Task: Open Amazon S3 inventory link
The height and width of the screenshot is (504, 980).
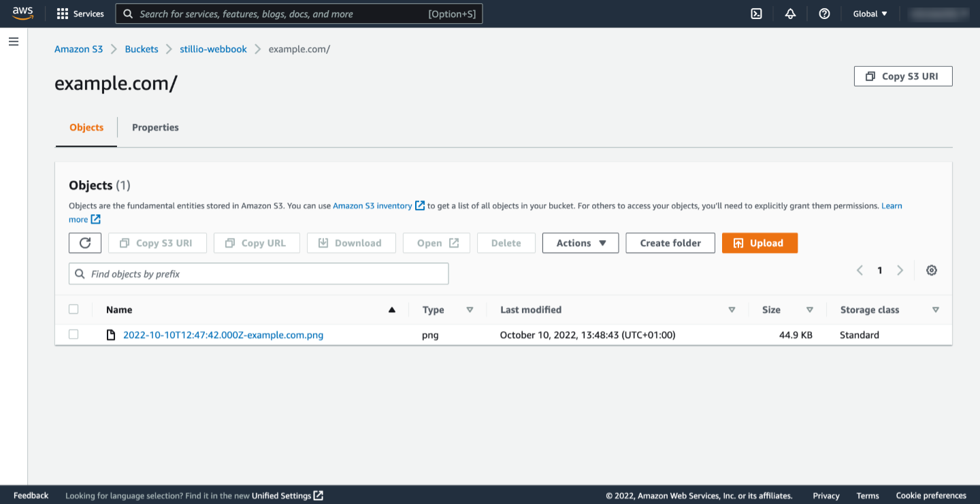Action: tap(372, 205)
